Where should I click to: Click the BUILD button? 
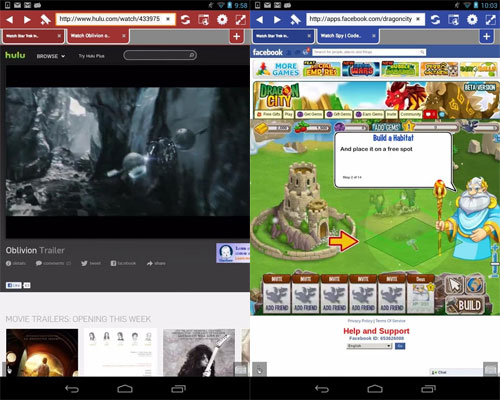pos(465,305)
